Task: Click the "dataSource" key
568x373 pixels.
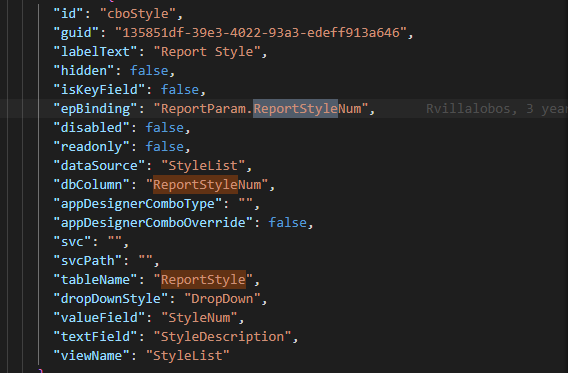Action: point(99,166)
